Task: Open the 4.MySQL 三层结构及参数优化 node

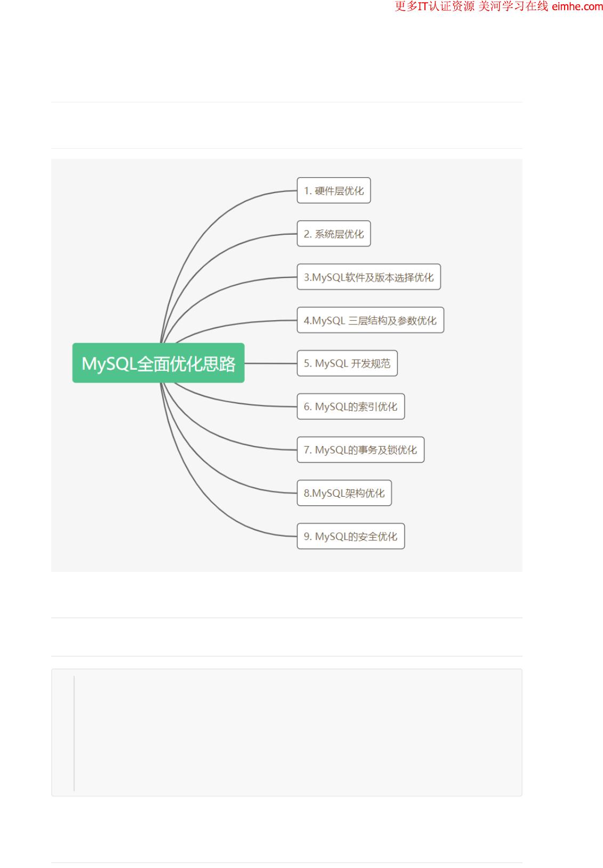Action: (371, 320)
